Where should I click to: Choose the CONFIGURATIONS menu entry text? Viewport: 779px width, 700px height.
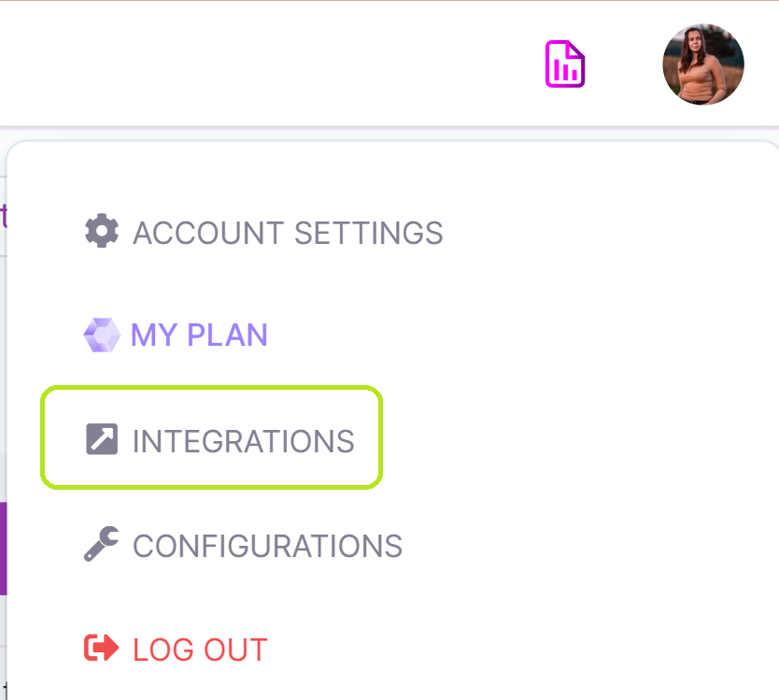pyautogui.click(x=267, y=546)
